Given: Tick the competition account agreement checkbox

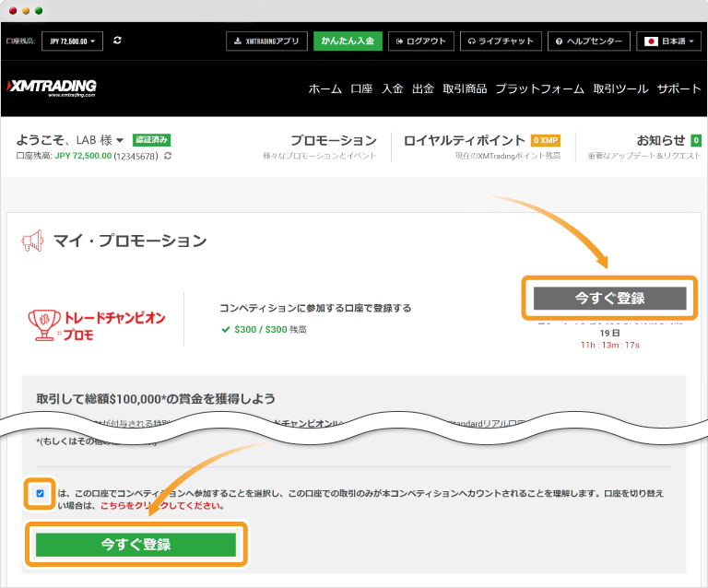Looking at the screenshot, I should click(x=41, y=493).
